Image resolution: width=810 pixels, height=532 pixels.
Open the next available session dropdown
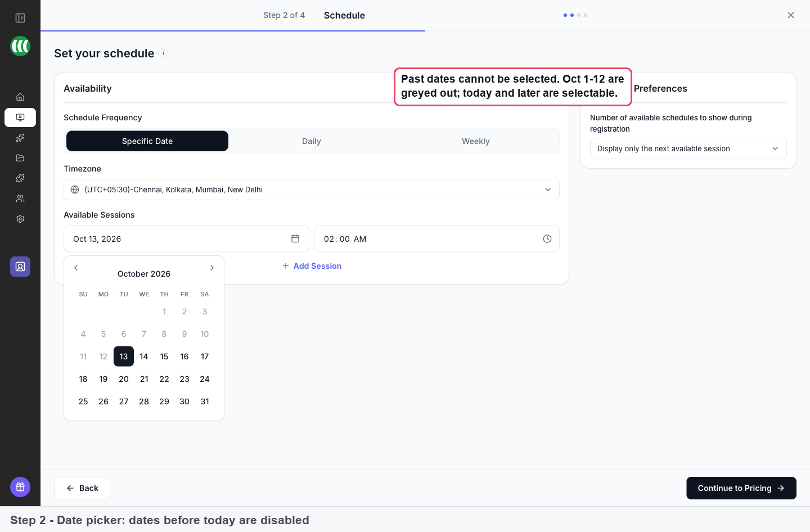tap(688, 148)
